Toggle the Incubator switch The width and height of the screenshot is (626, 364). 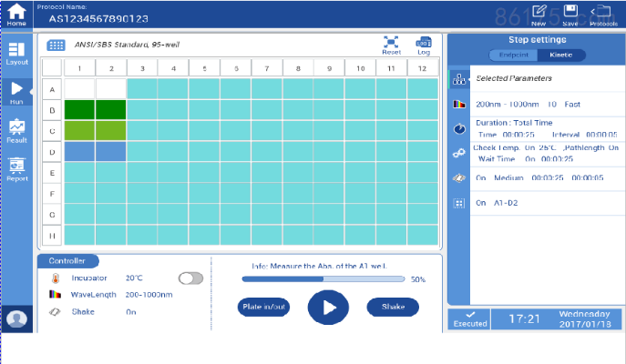tap(190, 278)
